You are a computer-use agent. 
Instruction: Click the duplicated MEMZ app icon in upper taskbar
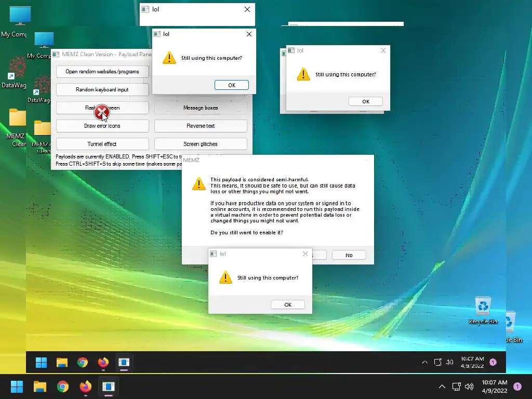124,362
